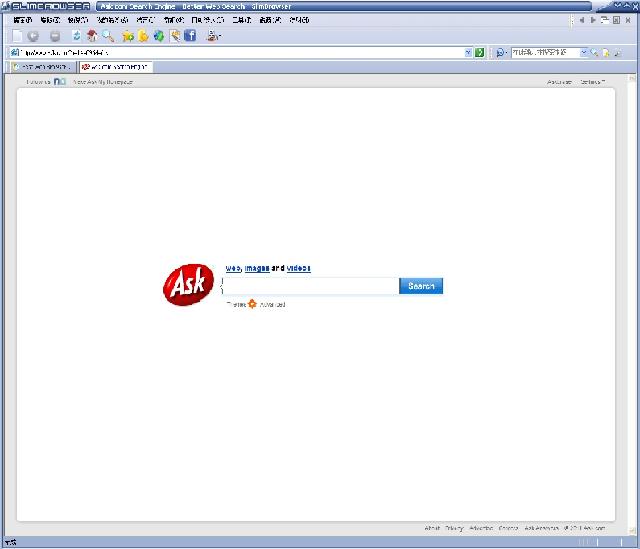Go to home page via house icon
This screenshot has height=549, width=640.
pos(92,36)
